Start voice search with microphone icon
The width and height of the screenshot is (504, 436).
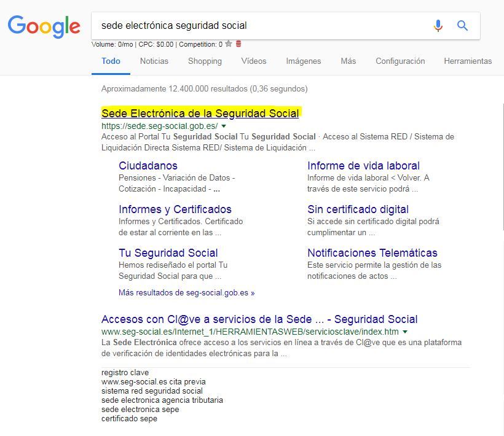tap(438, 25)
